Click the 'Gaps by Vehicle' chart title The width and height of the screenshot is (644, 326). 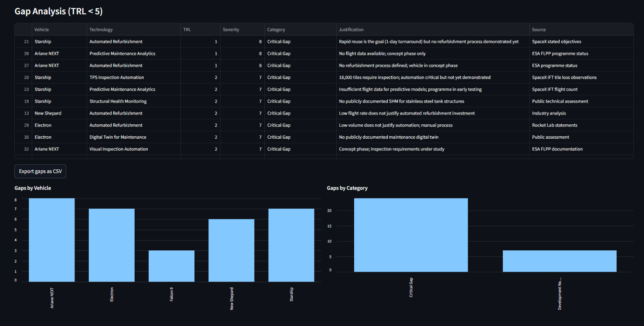coord(33,188)
